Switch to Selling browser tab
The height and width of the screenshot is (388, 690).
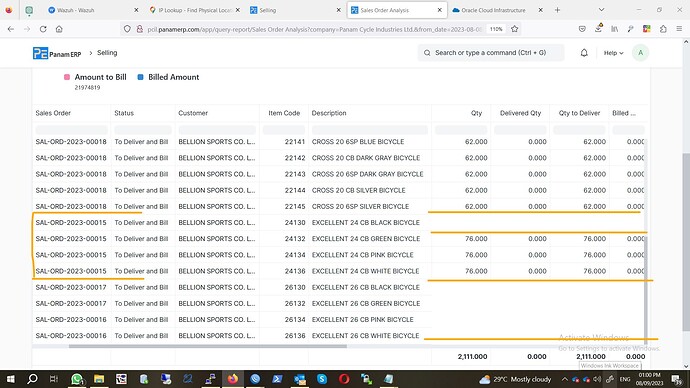(x=295, y=10)
